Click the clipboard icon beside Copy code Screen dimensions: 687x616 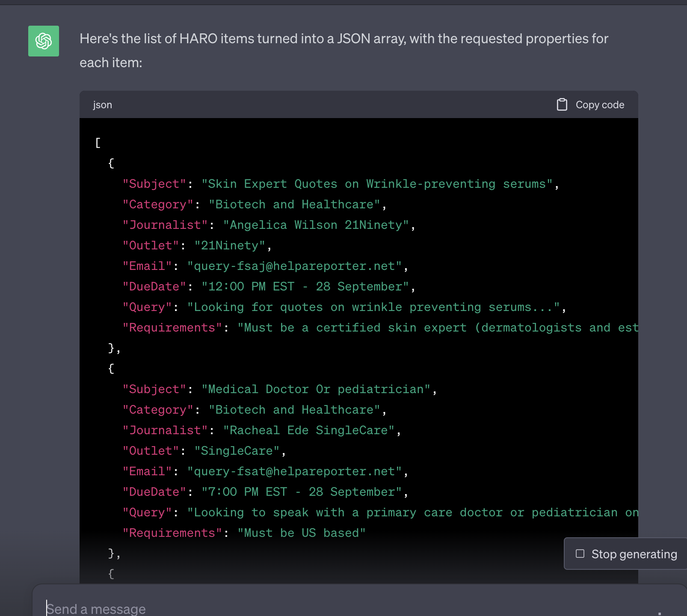(562, 104)
